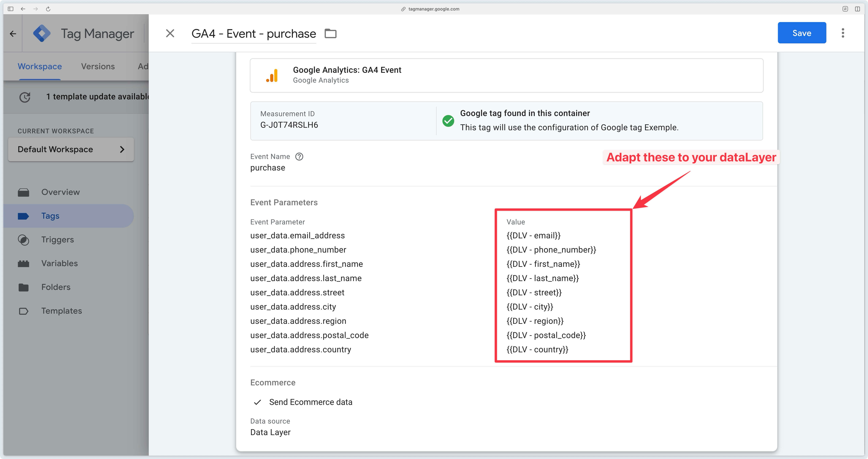Image resolution: width=868 pixels, height=459 pixels.
Task: Click value {{DLV - city}}
Action: click(x=530, y=307)
